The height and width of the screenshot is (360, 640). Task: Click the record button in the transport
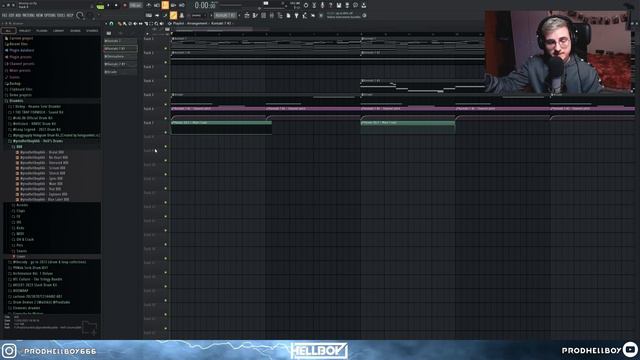point(124,5)
